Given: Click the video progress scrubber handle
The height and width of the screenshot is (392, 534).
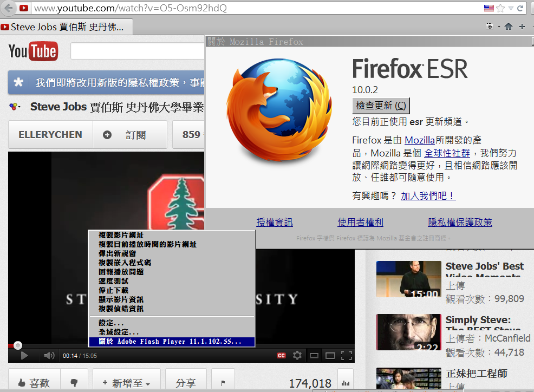Looking at the screenshot, I should tap(18, 345).
